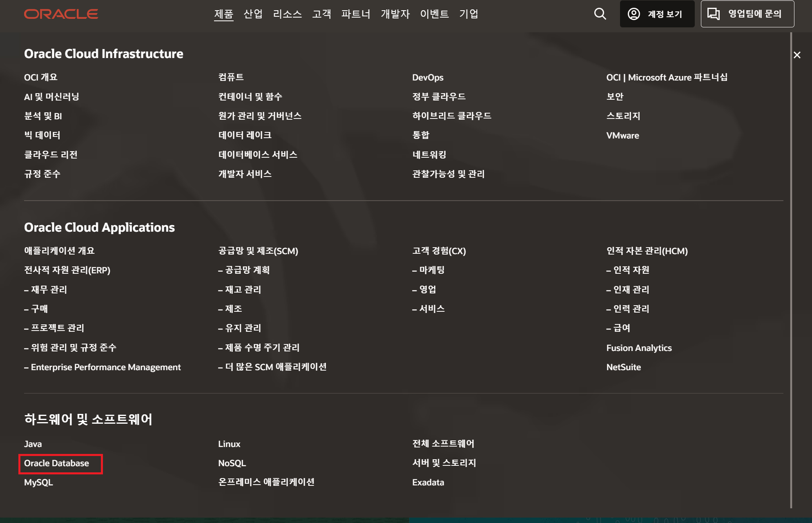Open the 제품 menu item

tap(223, 14)
